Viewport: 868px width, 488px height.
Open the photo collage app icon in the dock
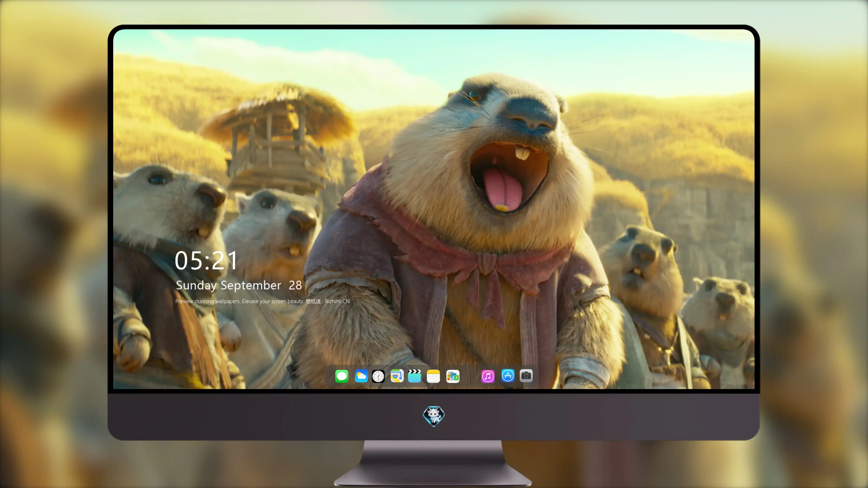(453, 376)
